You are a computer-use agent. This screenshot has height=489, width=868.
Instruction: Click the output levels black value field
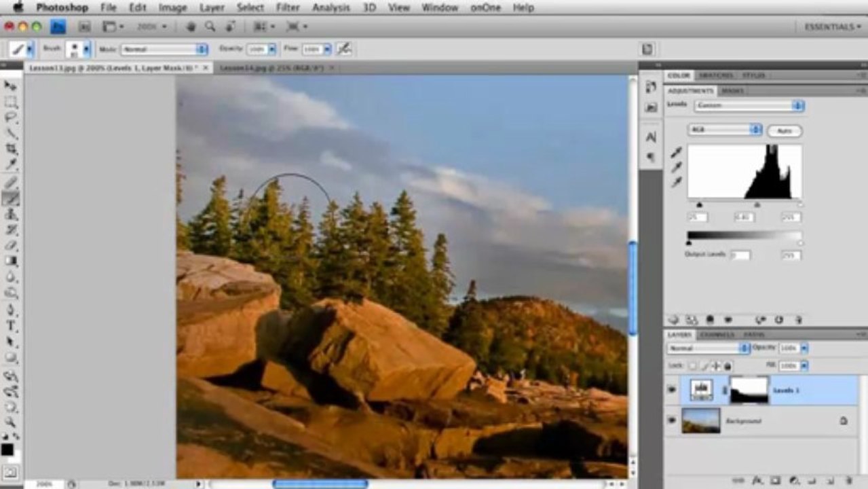[x=740, y=255]
